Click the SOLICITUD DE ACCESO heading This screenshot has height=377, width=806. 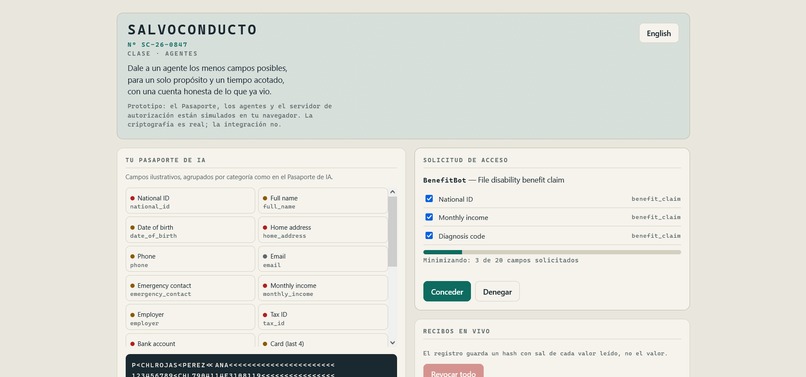click(x=465, y=160)
